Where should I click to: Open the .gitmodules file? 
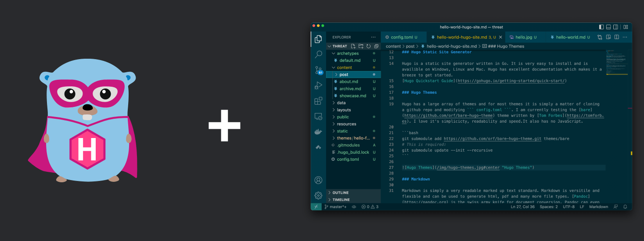(x=353, y=145)
